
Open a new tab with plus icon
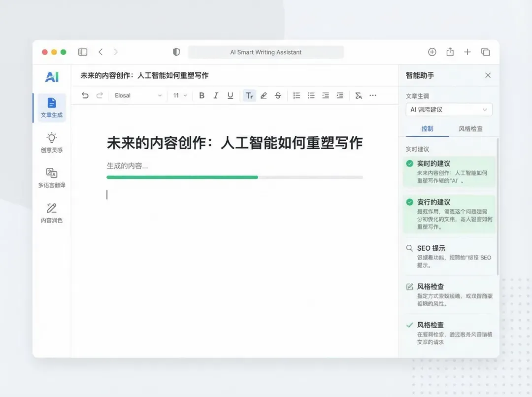tap(467, 52)
